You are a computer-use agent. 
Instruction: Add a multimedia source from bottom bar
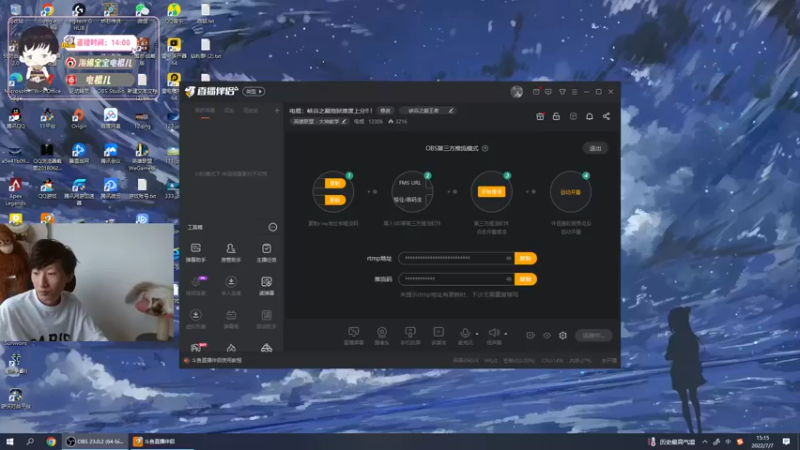pos(438,336)
